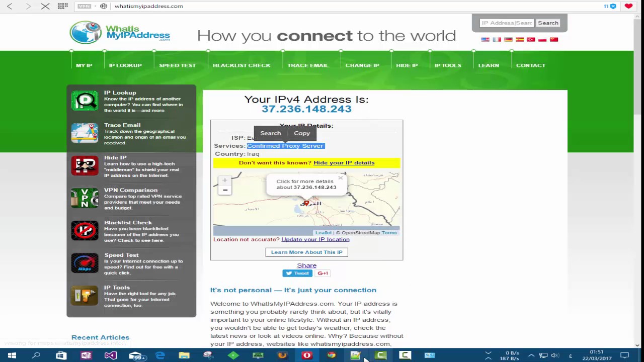Image resolution: width=644 pixels, height=362 pixels.
Task: Open the IP LOOKUP menu item
Action: (x=125, y=65)
